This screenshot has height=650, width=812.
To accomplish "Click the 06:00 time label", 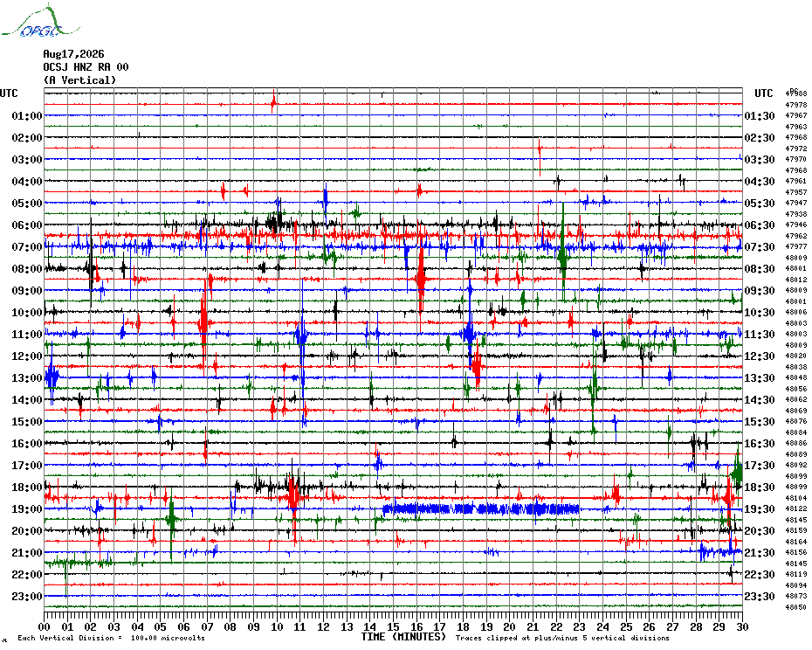I will click(27, 225).
